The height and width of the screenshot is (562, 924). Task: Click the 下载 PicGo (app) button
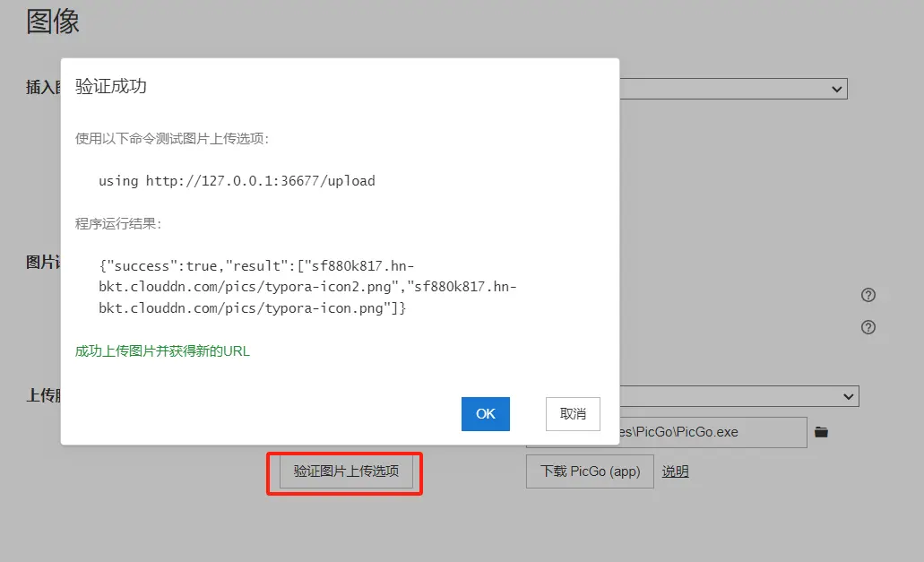[590, 471]
